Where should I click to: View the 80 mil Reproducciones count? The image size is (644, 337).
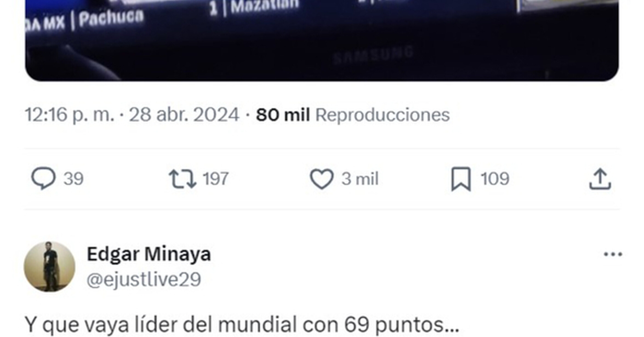(353, 115)
